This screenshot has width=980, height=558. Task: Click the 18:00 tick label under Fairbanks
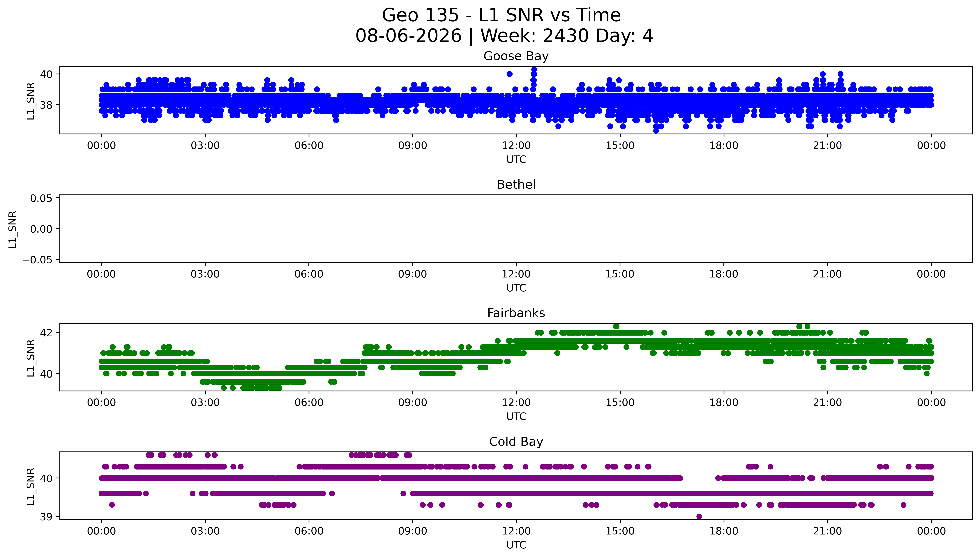(x=724, y=402)
